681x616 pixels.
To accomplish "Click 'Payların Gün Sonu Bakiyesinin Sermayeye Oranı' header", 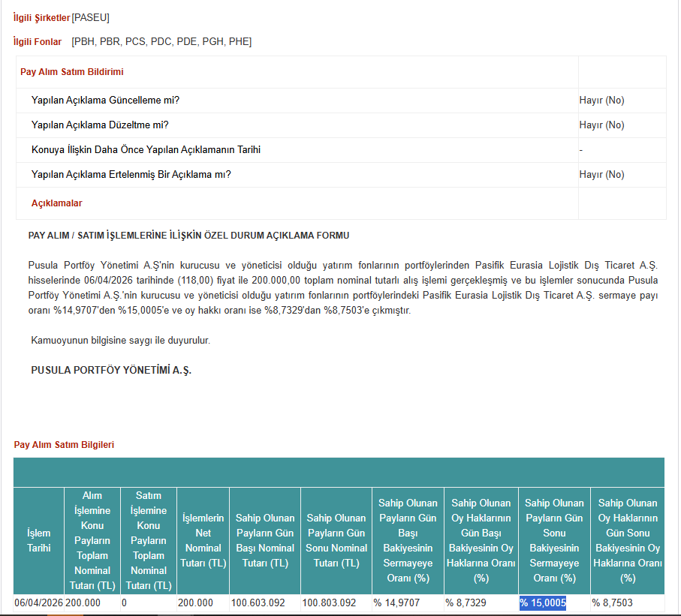I will point(554,540).
